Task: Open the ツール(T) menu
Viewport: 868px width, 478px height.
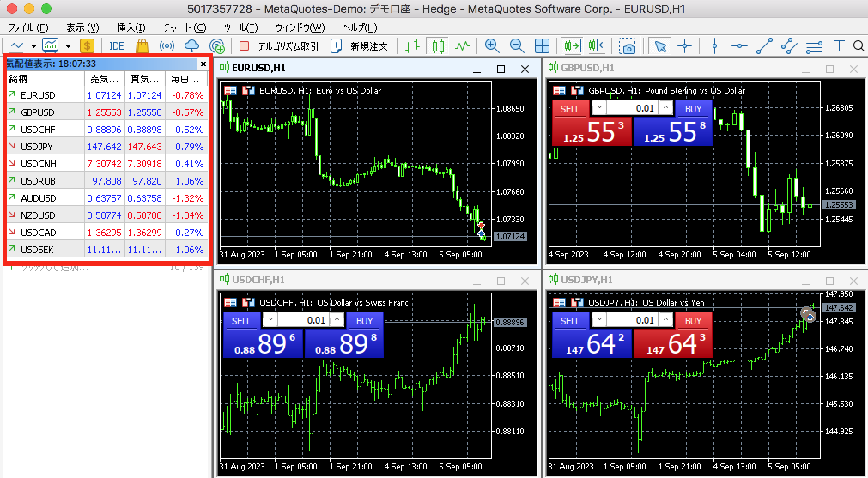Action: [x=240, y=28]
